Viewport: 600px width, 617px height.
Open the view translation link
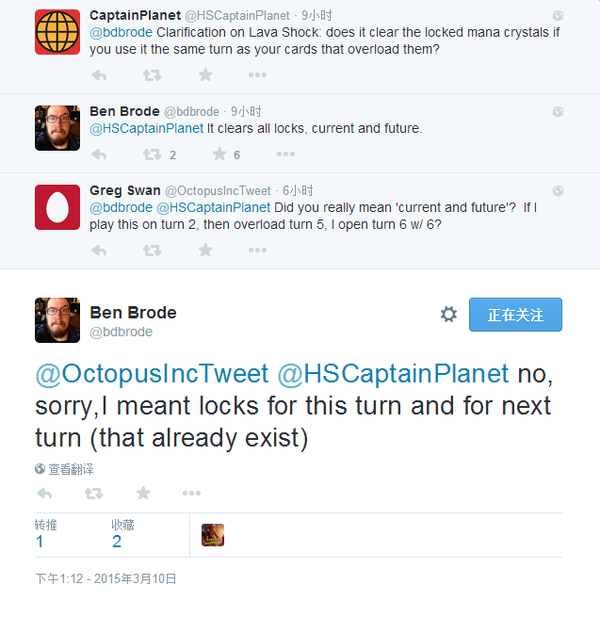tap(70, 468)
